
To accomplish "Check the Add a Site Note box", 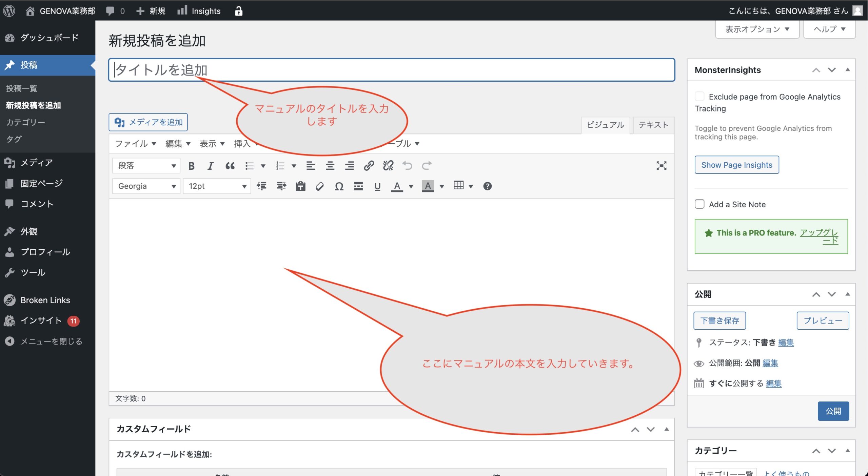I will tap(699, 204).
